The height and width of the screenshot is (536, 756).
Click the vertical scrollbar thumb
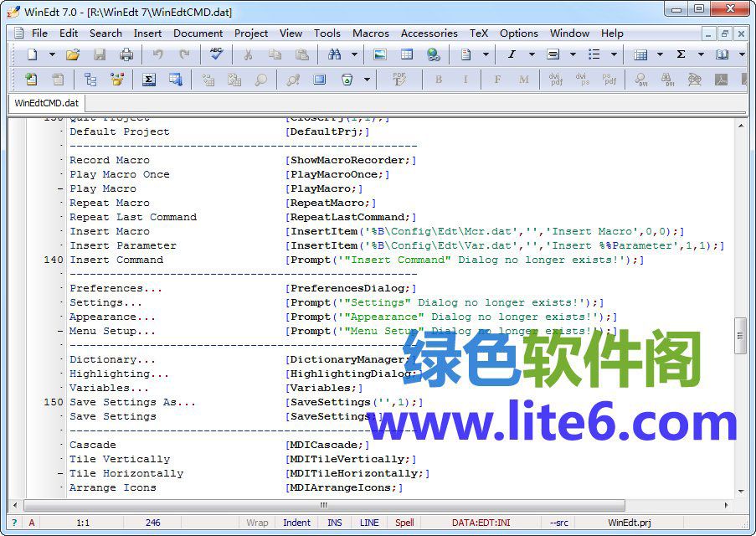741,336
